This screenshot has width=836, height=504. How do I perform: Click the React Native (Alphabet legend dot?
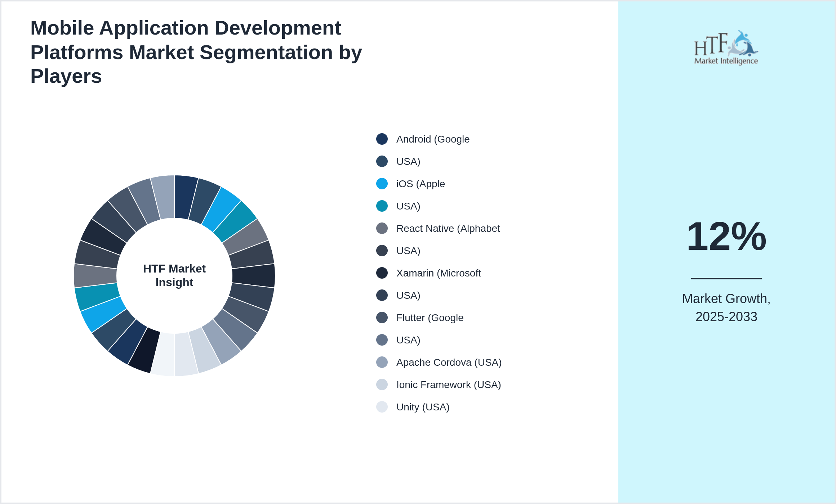[381, 228]
